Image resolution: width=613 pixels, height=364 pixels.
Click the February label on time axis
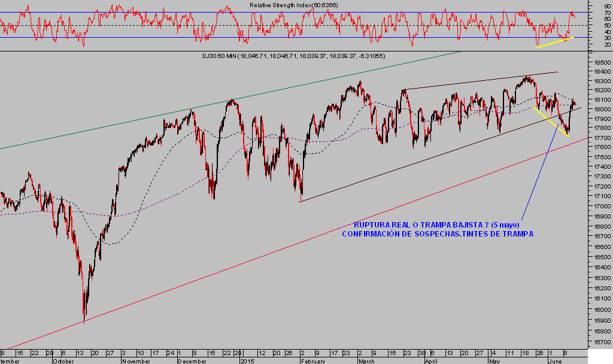[x=312, y=361]
